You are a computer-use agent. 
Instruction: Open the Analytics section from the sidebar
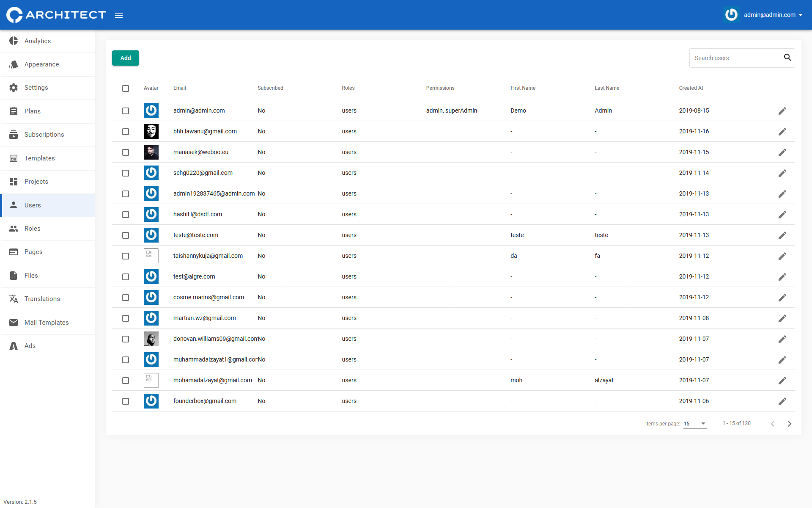[x=37, y=41]
